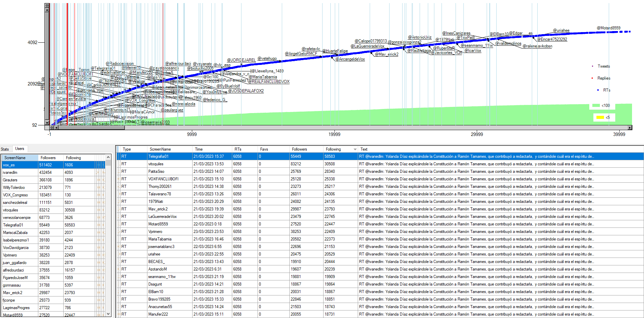This screenshot has height=318, width=644.
Task: Click the chart horizontal scrollbar left arrow
Action: pos(56,128)
